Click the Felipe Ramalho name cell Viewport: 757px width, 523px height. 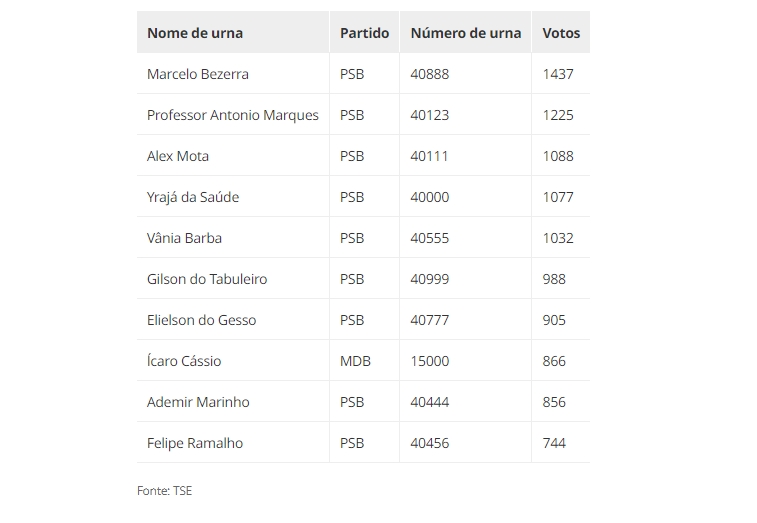click(x=233, y=443)
